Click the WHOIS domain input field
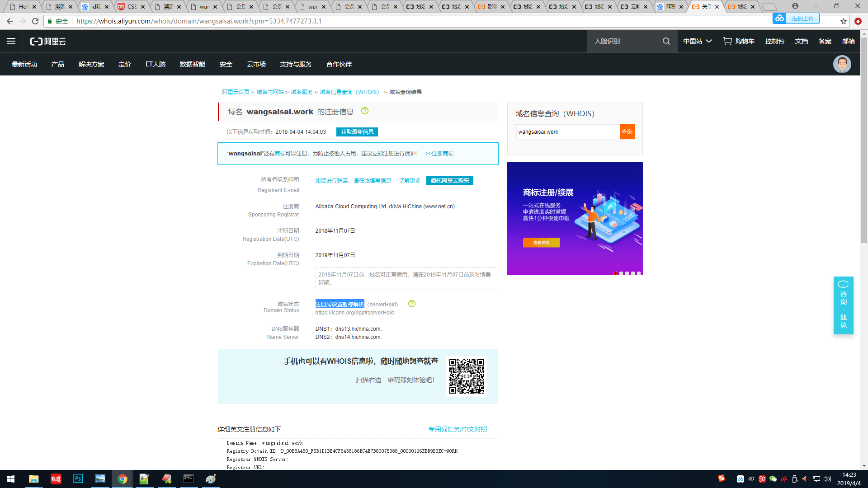 point(568,132)
